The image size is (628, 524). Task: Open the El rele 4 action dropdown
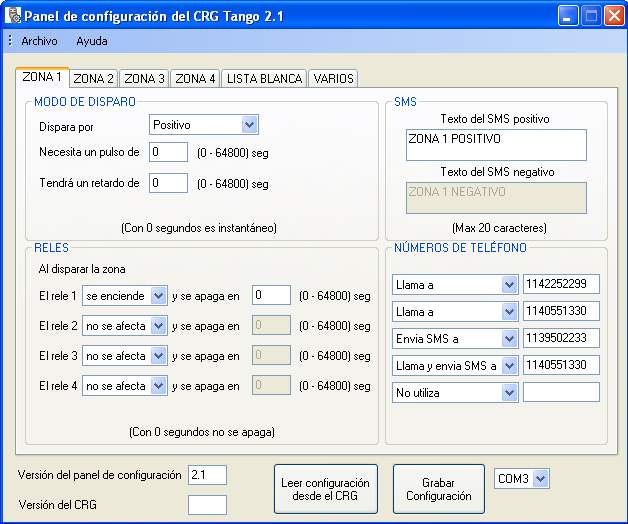pos(125,386)
